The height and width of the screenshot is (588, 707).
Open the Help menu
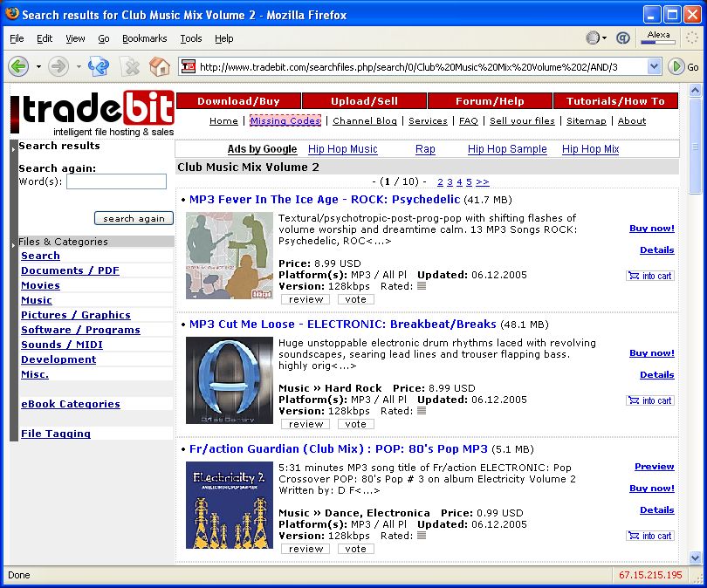(x=224, y=38)
